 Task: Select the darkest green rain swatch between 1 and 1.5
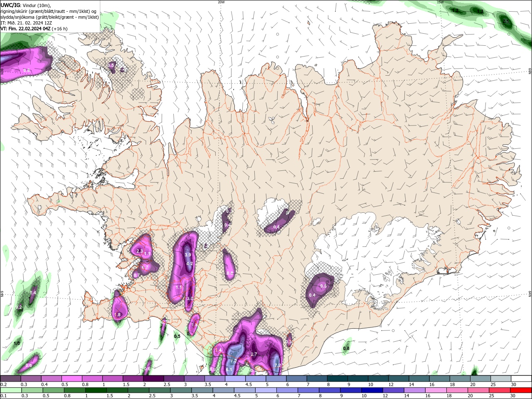click(x=96, y=390)
